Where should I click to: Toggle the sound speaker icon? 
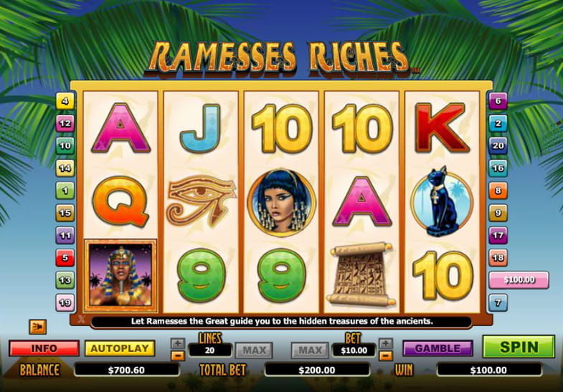pos(38,327)
